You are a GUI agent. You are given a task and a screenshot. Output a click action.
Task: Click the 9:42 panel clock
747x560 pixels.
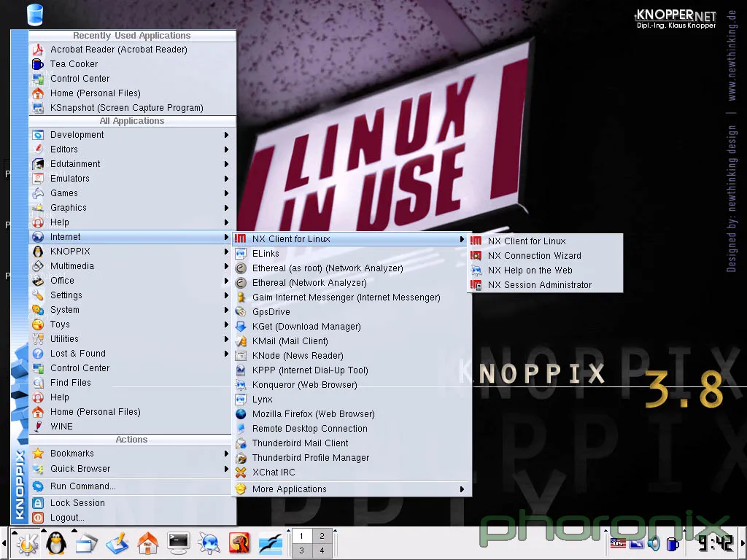pos(716,542)
